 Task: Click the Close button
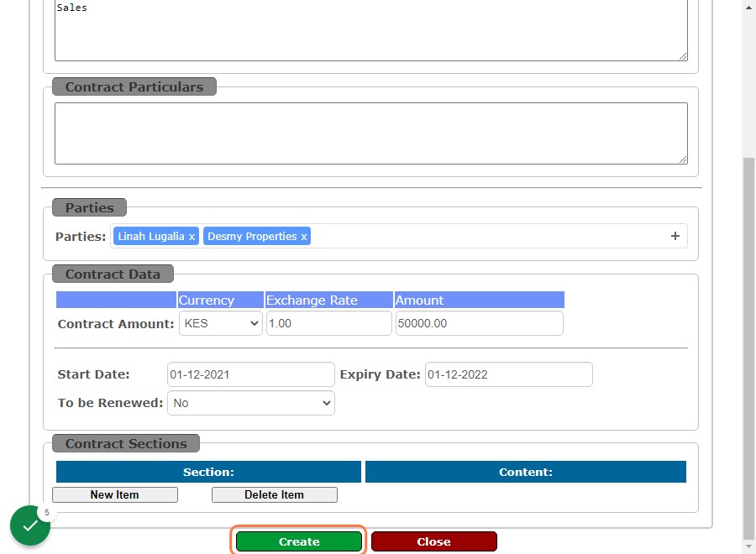(434, 541)
